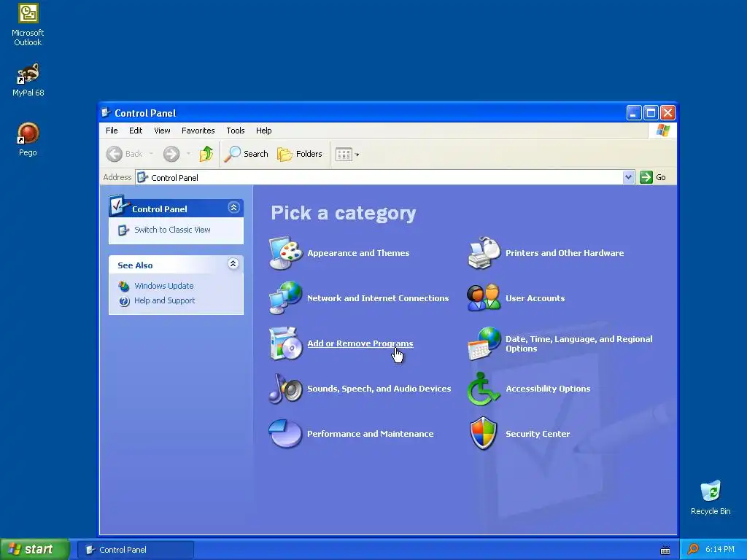This screenshot has height=560, width=747.
Task: Click the Search toolbar button
Action: tap(246, 154)
